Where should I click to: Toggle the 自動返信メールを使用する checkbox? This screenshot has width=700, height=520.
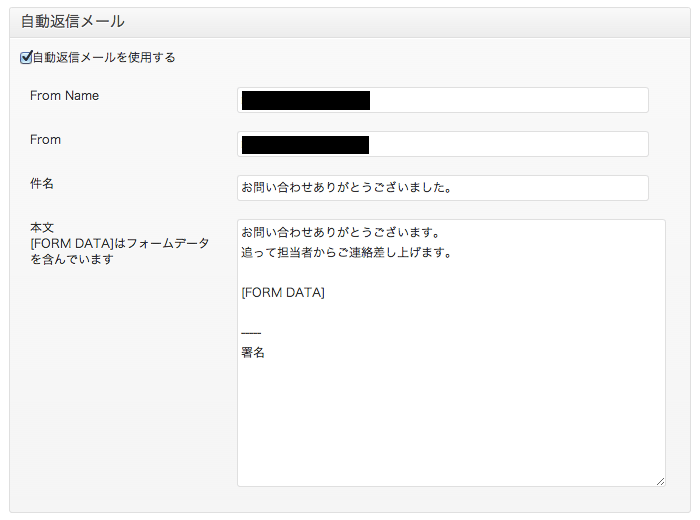26,57
